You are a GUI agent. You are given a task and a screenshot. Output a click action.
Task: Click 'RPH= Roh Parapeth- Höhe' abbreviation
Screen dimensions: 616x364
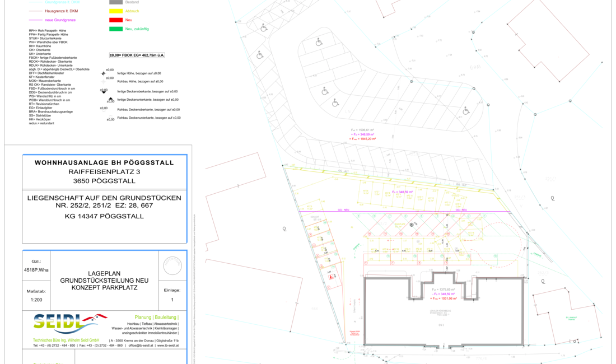(48, 31)
